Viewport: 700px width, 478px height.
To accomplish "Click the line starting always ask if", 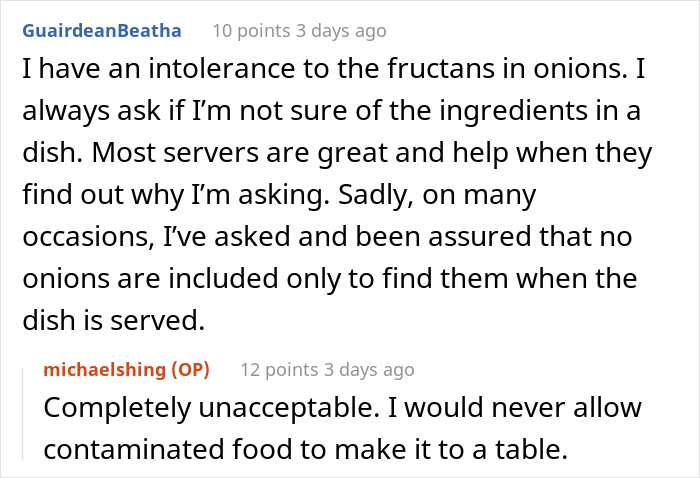I will point(332,111).
